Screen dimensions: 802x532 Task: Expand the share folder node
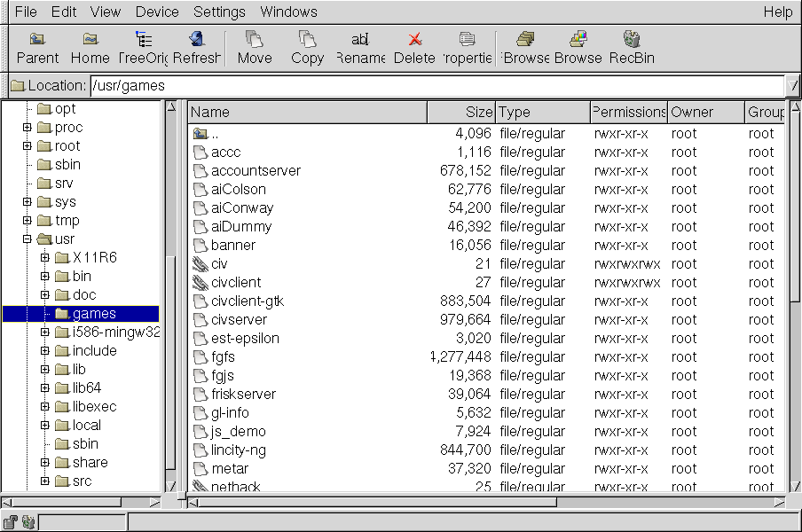[x=45, y=463]
